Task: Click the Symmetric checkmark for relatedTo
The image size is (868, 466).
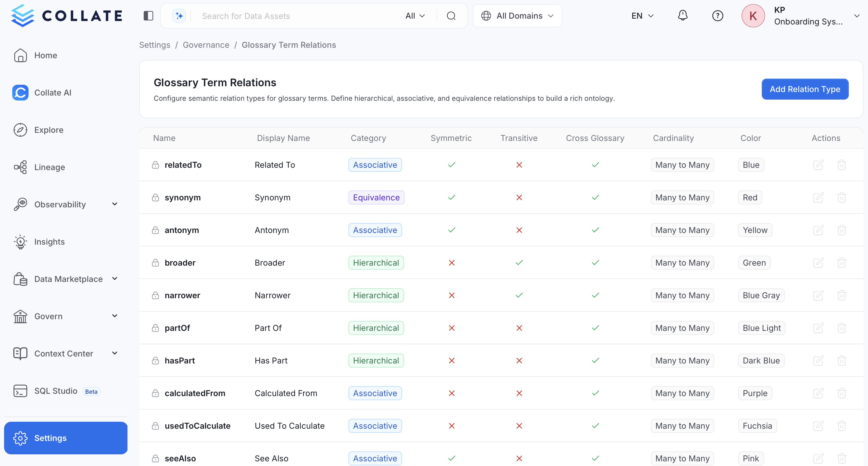Action: click(451, 165)
